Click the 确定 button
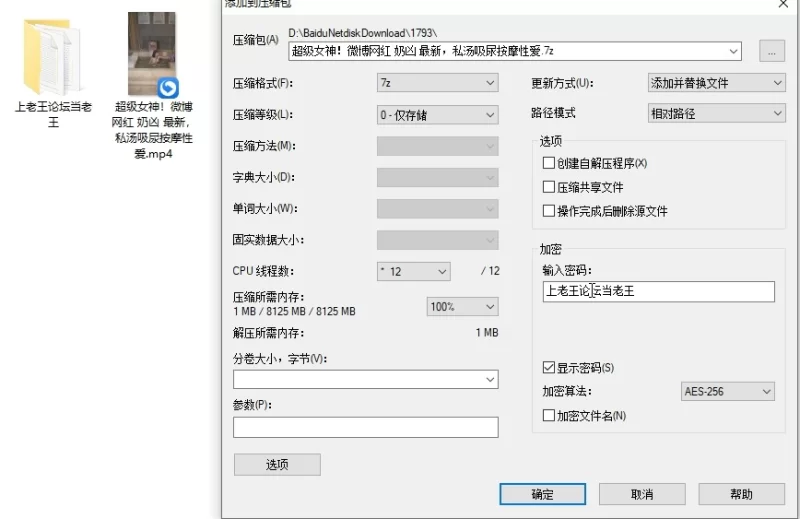 tap(542, 494)
